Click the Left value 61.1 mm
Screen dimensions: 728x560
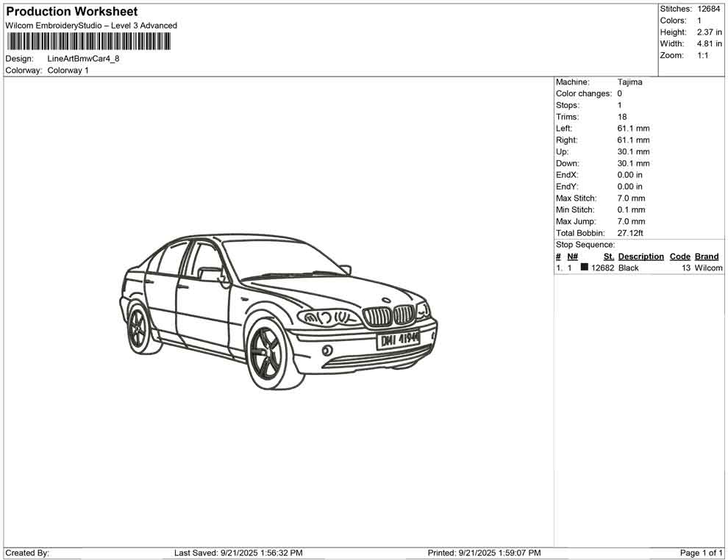[x=634, y=129]
